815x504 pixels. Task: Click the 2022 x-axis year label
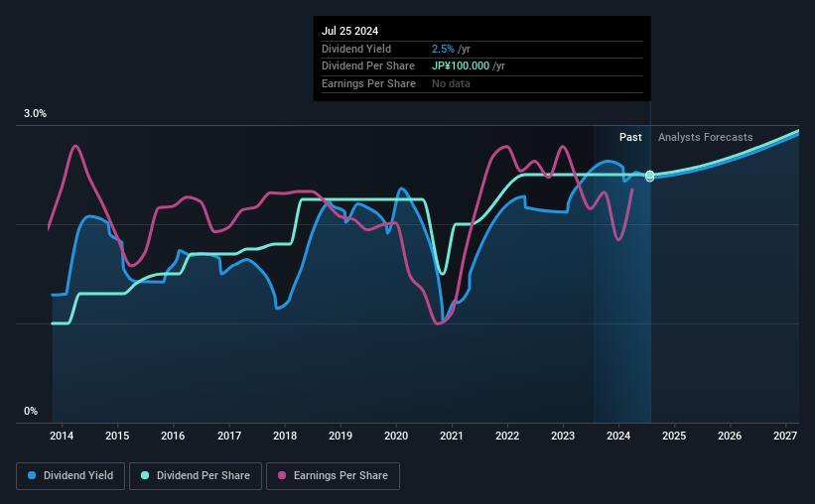[507, 436]
